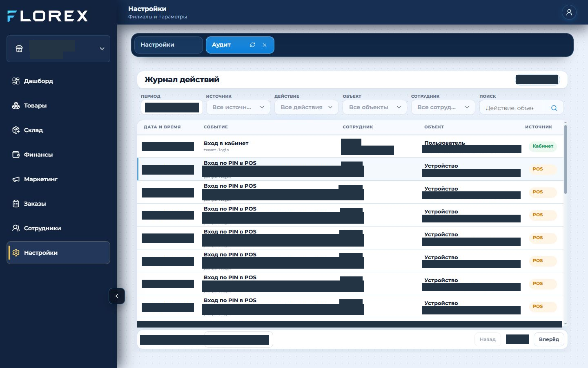Expand the Все источники dropdown
Screen dimensions: 588x368
(x=238, y=107)
